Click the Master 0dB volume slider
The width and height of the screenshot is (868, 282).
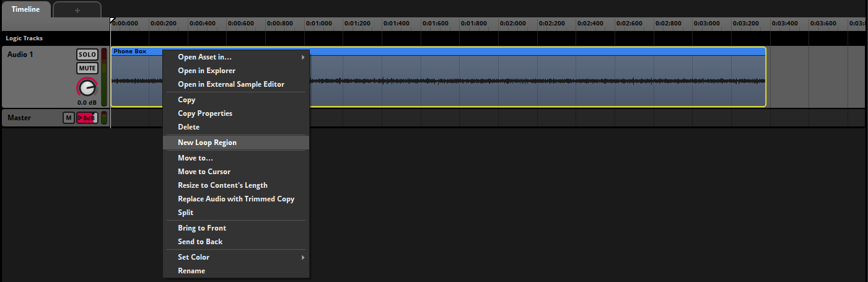(x=87, y=118)
